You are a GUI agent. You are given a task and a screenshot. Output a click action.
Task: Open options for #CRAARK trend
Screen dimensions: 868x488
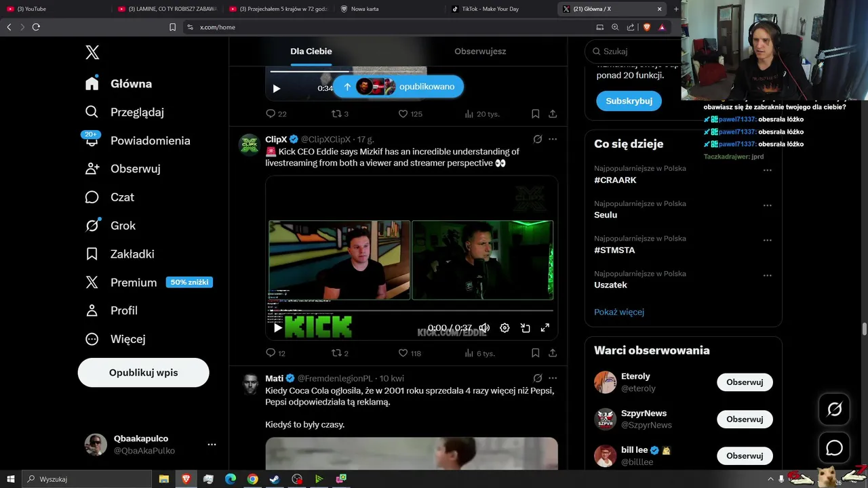coord(768,170)
